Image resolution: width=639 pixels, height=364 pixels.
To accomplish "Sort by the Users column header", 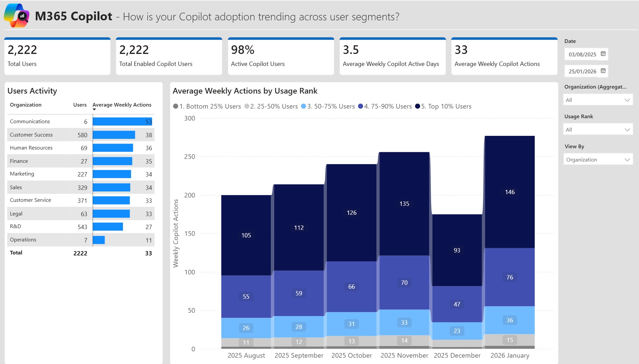I will tap(80, 105).
